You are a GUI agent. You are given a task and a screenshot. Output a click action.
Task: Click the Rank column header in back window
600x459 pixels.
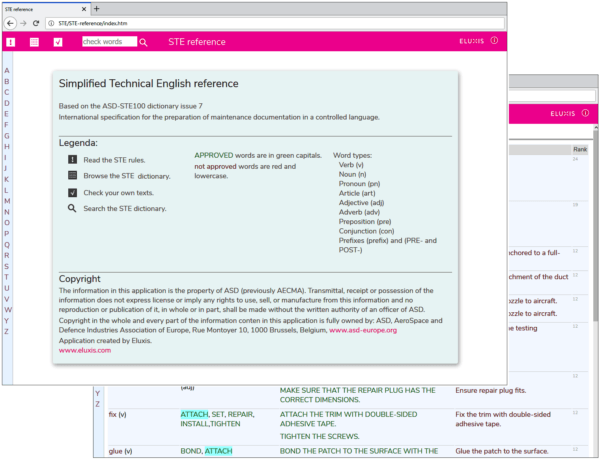580,150
